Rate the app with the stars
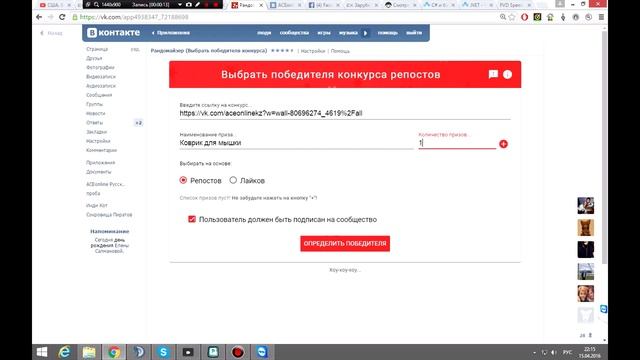Viewport: 640px width, 360px height. (x=282, y=51)
